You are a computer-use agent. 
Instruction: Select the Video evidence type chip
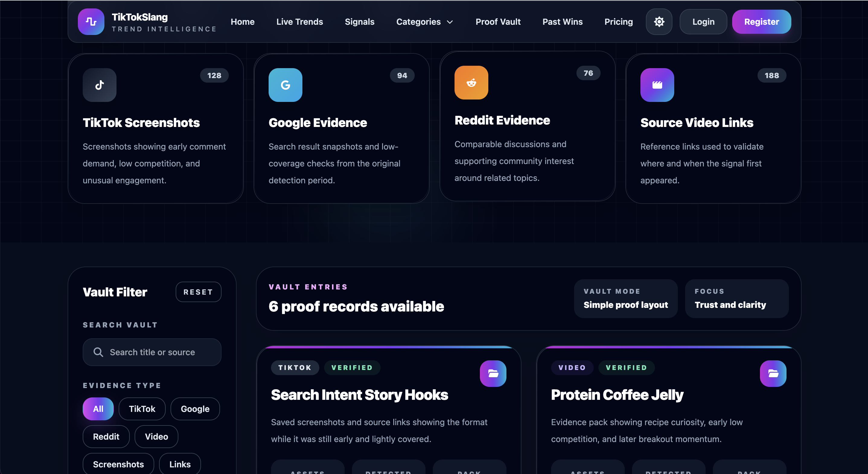tap(156, 436)
